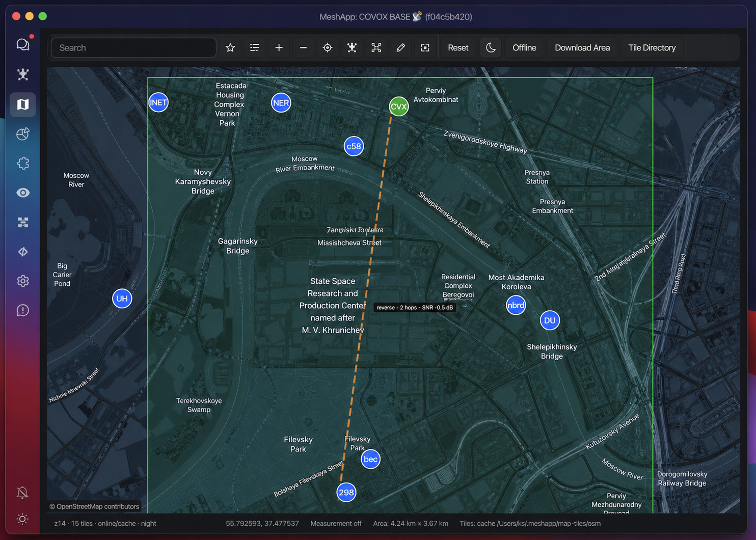Select the INET node marker
The image size is (756, 540).
[x=158, y=102]
